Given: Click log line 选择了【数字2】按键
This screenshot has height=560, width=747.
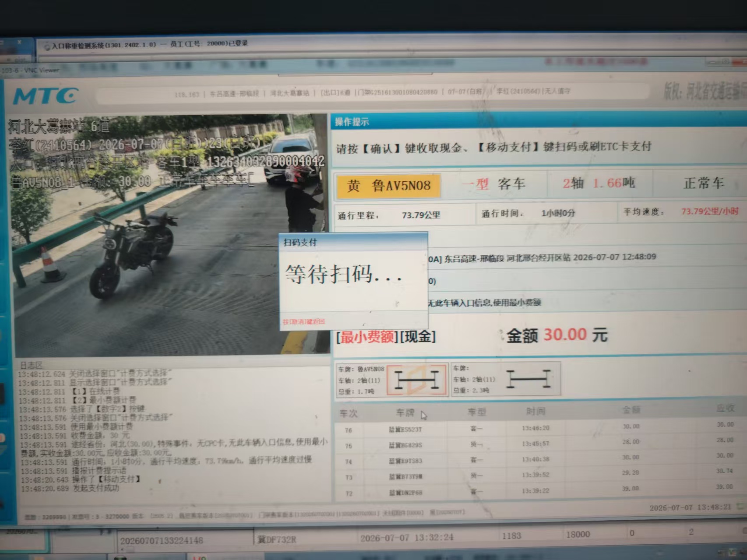Looking at the screenshot, I should coord(82,409).
